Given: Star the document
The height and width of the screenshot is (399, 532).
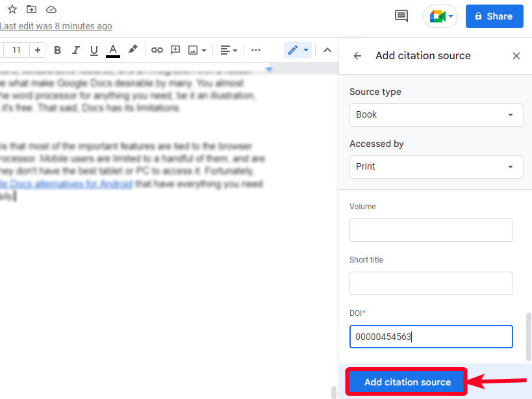Looking at the screenshot, I should [x=12, y=9].
